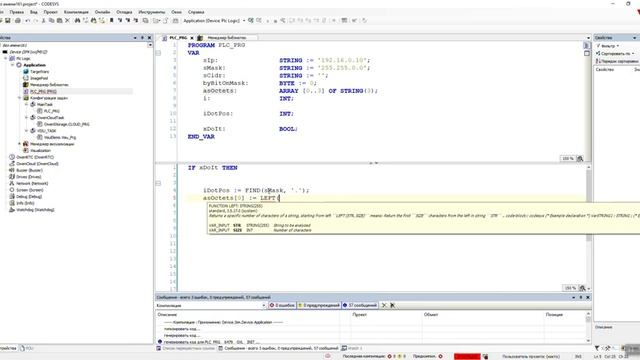Viewport: 640px width, 360px height.
Task: Select Менеджер библиотек in device tree
Action: [49, 84]
